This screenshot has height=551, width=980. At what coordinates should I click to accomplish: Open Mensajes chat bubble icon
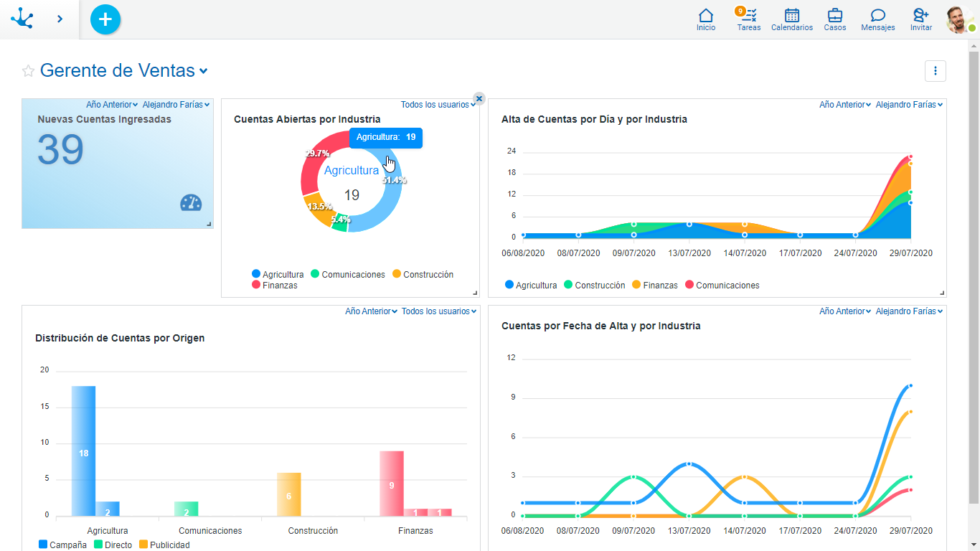[878, 20]
